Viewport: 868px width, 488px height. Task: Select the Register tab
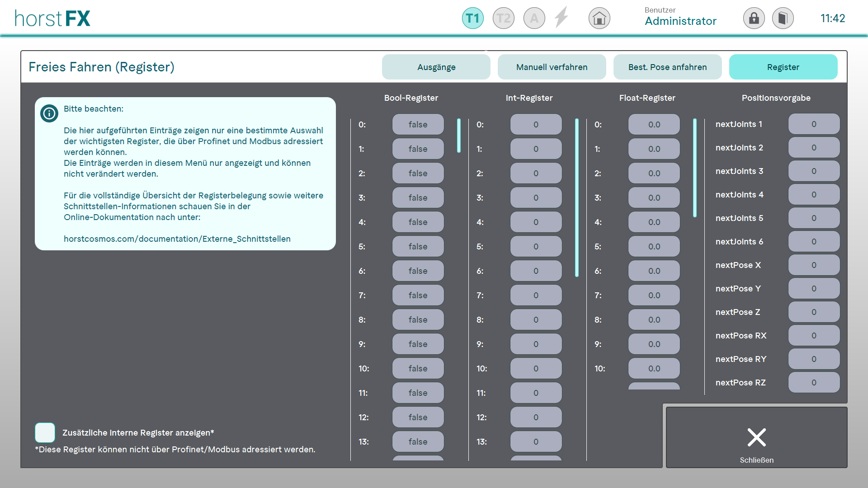[783, 67]
